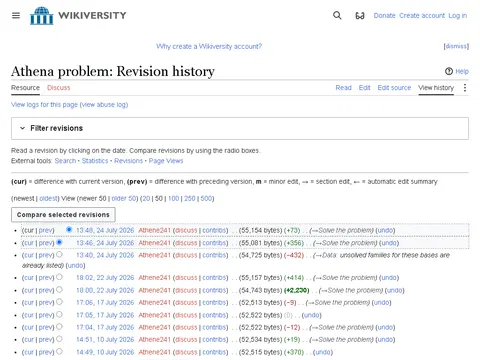Open external tool Page Views link

tap(166, 161)
